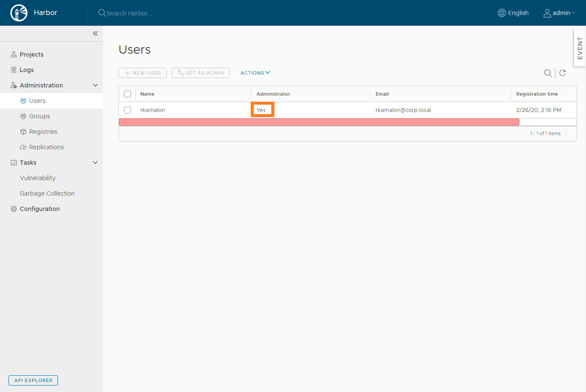Collapse the sidebar with double-chevron icon

95,33
